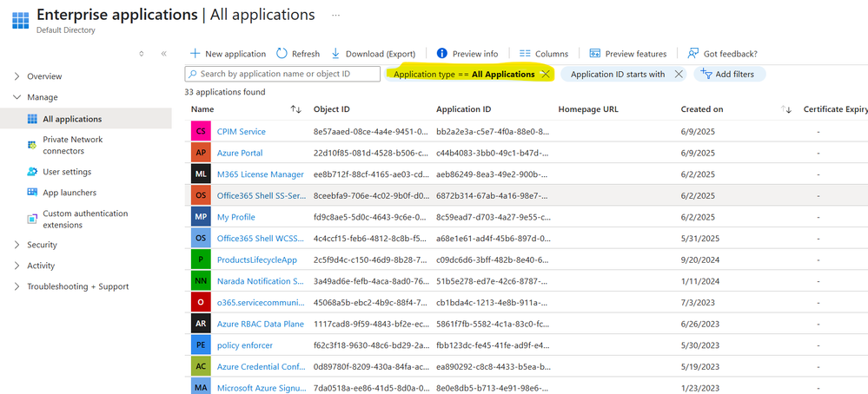Image resolution: width=868 pixels, height=394 pixels.
Task: Click the Refresh circular arrow icon
Action: tap(282, 53)
